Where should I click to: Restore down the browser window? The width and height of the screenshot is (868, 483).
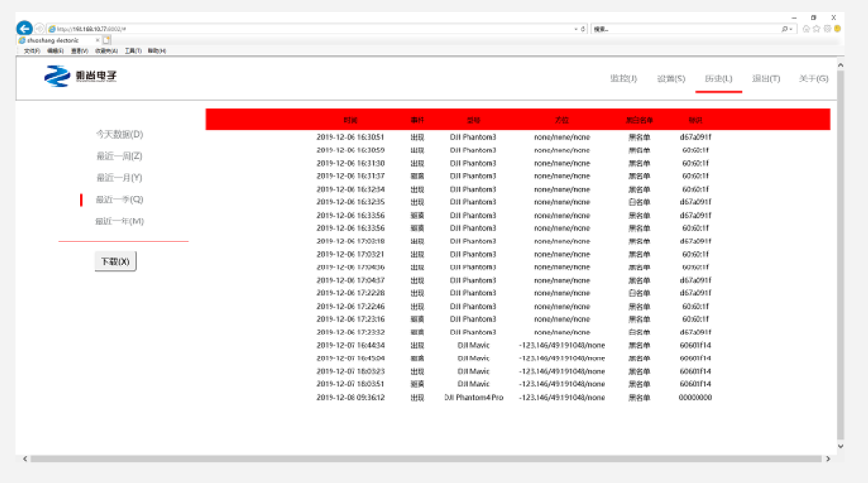pos(813,17)
